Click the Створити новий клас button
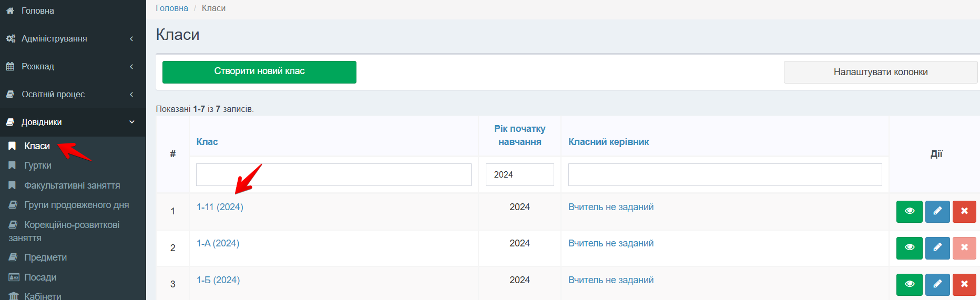This screenshot has height=300, width=980. tap(259, 72)
